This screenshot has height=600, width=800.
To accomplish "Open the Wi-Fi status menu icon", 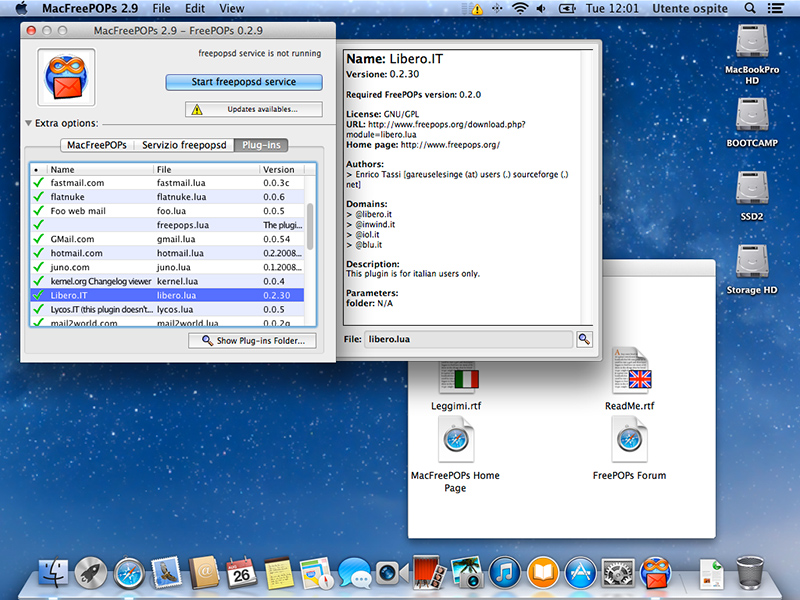I will [519, 9].
